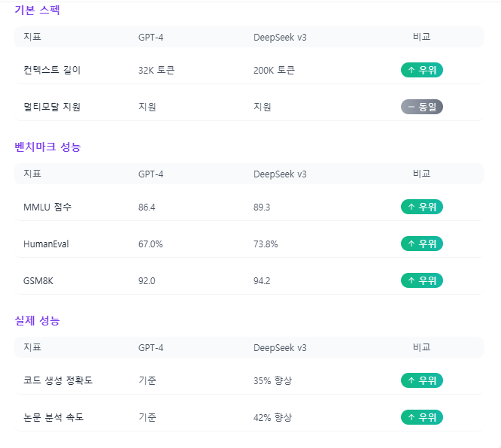Click the DeepSeek v3 header in 기본 스펙 table
The width and height of the screenshot is (501, 448).
point(280,37)
